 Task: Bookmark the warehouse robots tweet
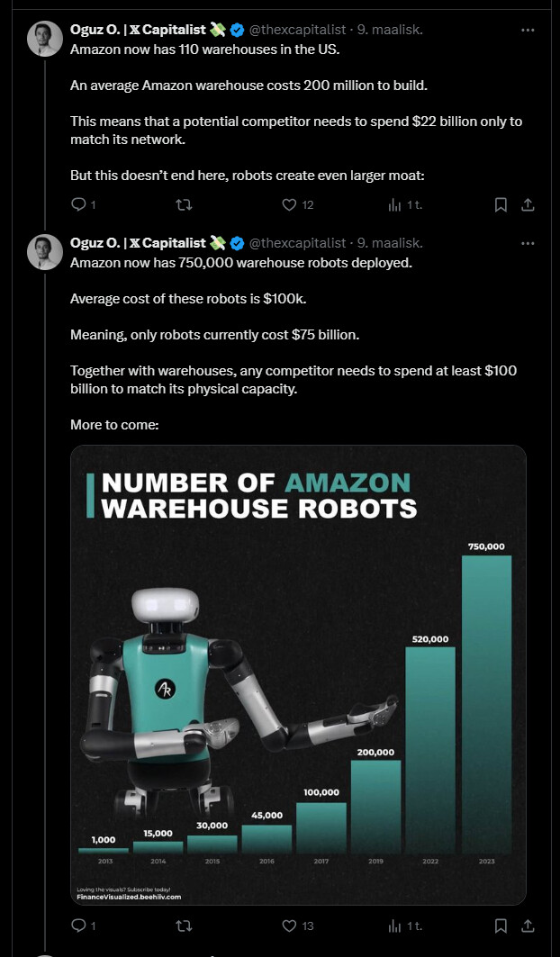click(x=501, y=925)
